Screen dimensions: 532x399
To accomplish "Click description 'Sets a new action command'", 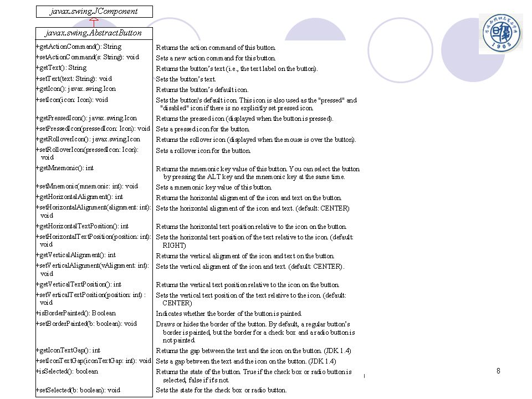I will (216, 58).
